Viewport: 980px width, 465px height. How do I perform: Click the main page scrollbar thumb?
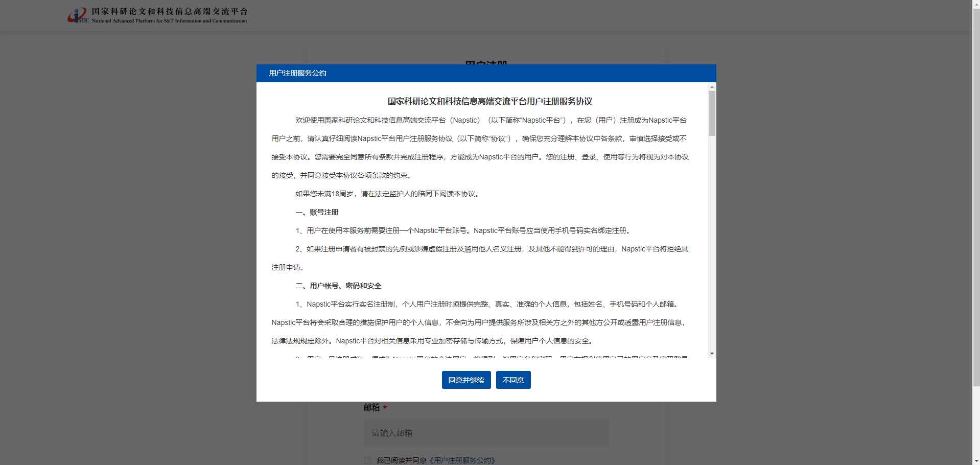coord(976,197)
